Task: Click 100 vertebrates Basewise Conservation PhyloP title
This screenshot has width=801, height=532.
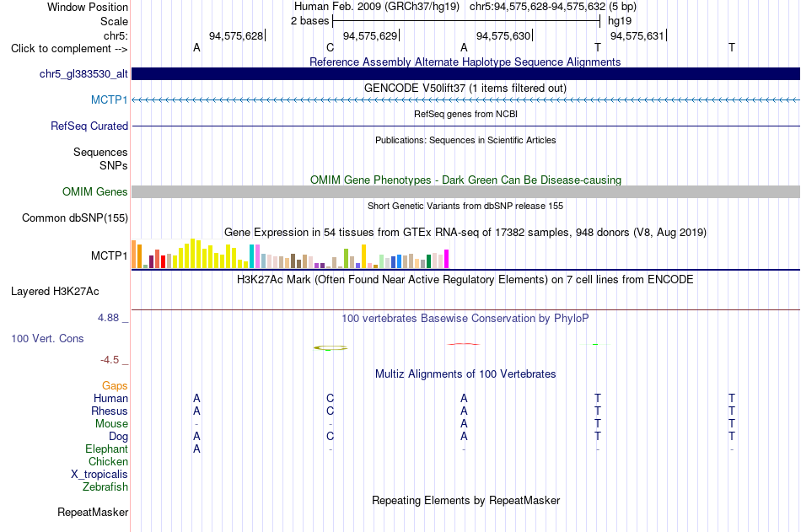Action: pos(465,319)
